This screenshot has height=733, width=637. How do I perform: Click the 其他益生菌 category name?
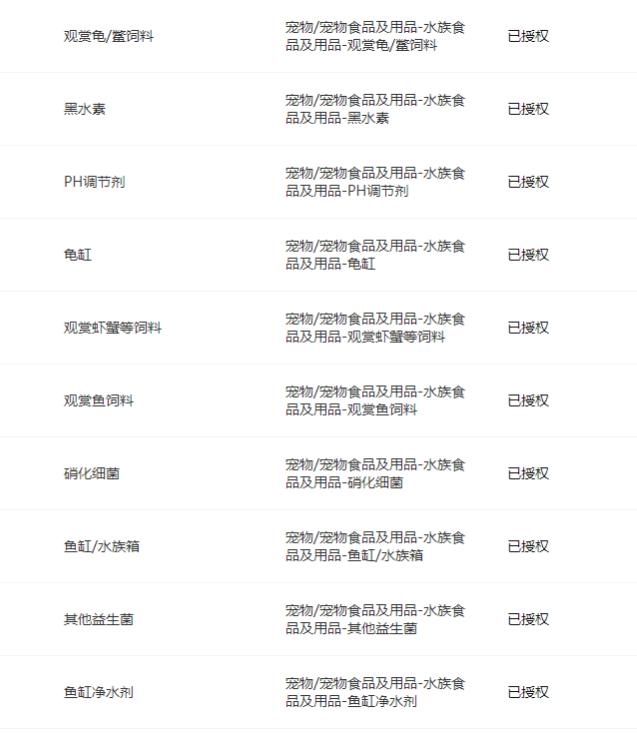click(x=99, y=620)
